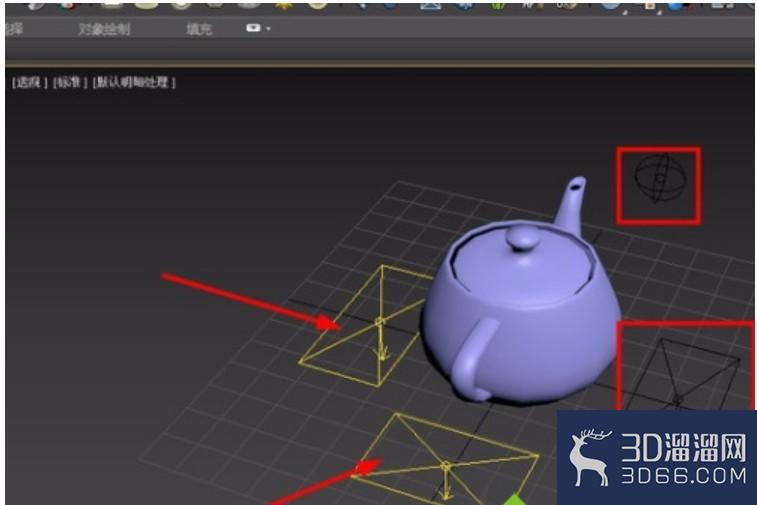Open the 对象绘制 ribbon tab
The height and width of the screenshot is (505, 757).
[104, 29]
